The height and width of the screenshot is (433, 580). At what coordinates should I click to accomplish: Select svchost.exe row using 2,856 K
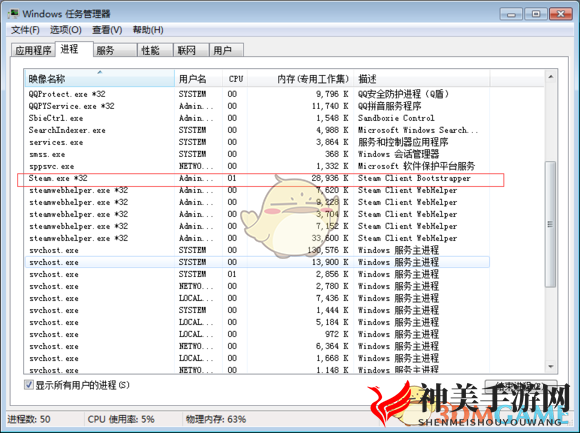click(257, 274)
